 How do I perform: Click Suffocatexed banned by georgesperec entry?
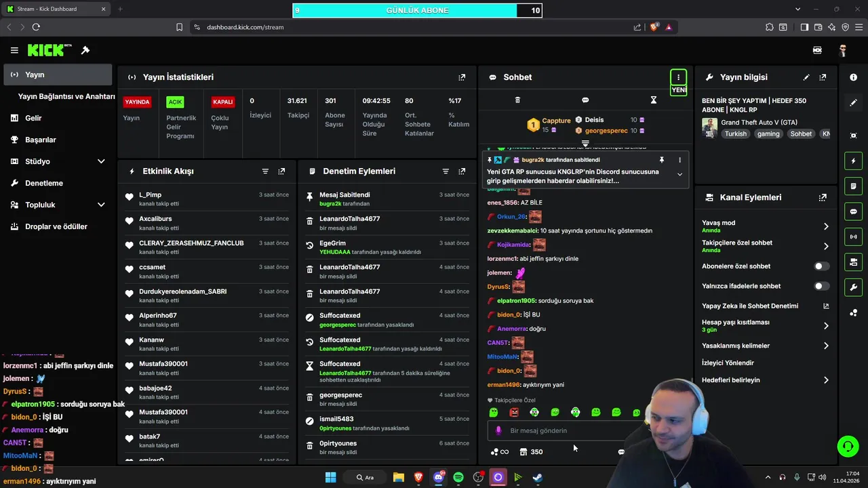tap(387, 320)
